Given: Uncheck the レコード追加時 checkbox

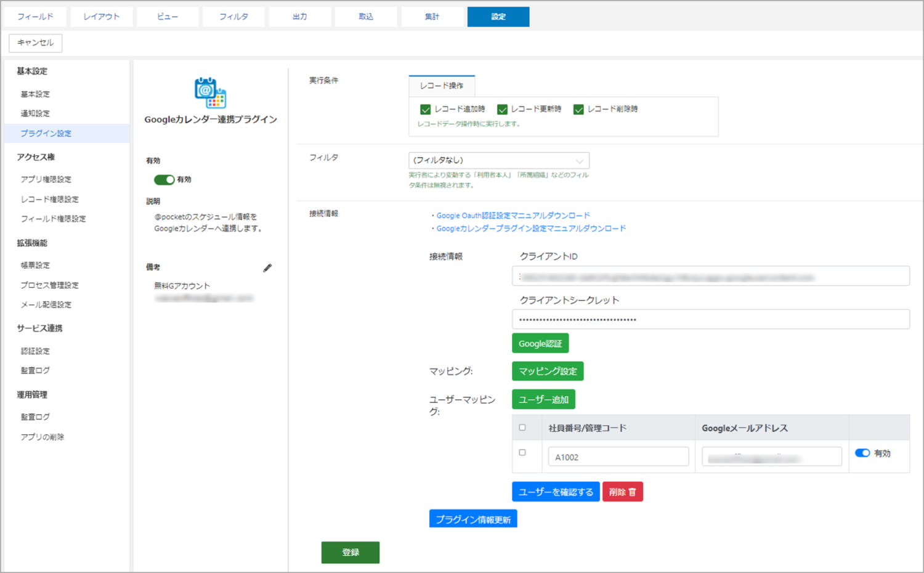Looking at the screenshot, I should click(x=425, y=109).
